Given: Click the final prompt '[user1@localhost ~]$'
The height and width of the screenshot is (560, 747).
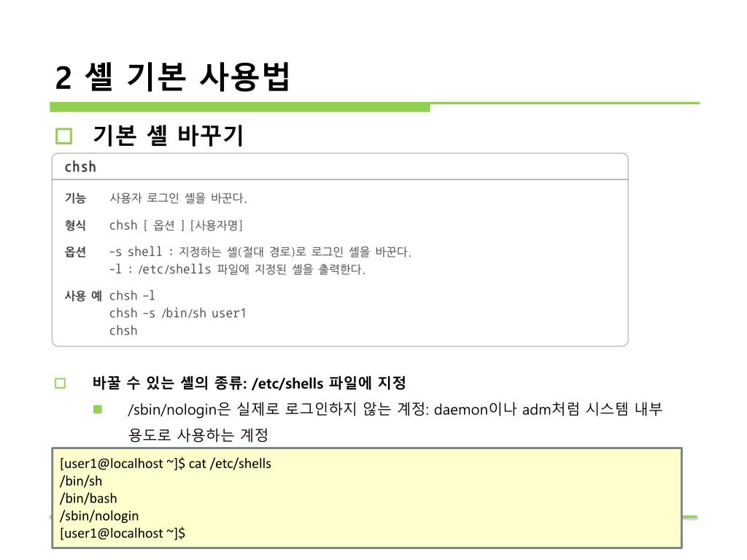Looking at the screenshot, I should pyautogui.click(x=123, y=533).
